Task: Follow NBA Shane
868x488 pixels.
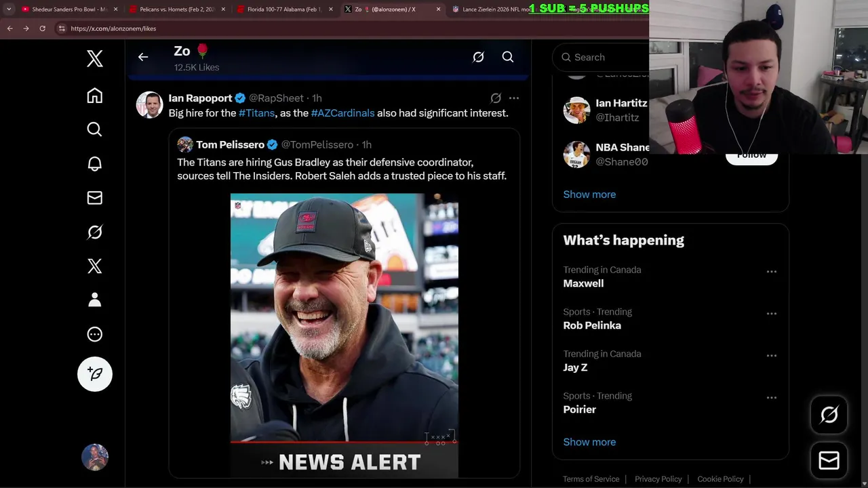Action: point(751,155)
